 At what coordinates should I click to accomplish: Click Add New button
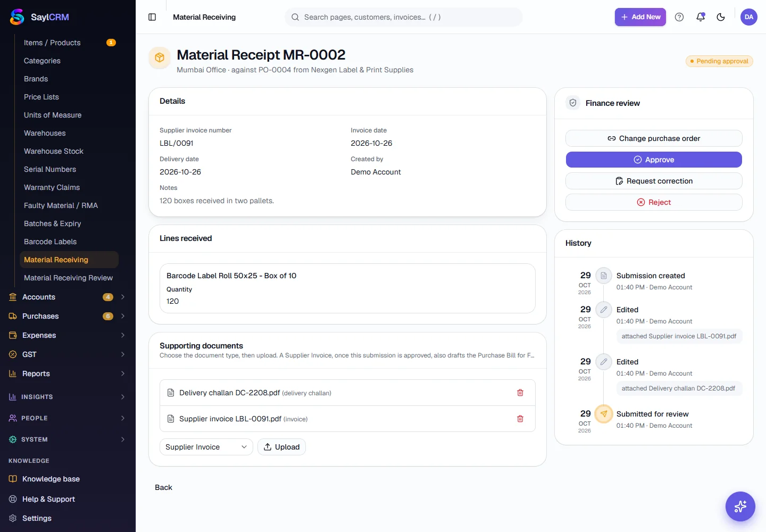(x=640, y=17)
